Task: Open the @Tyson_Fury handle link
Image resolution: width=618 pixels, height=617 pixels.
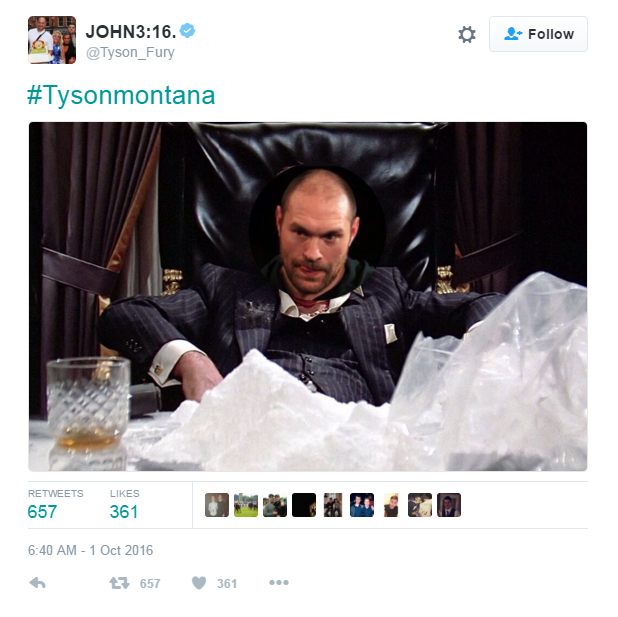Action: (130, 52)
